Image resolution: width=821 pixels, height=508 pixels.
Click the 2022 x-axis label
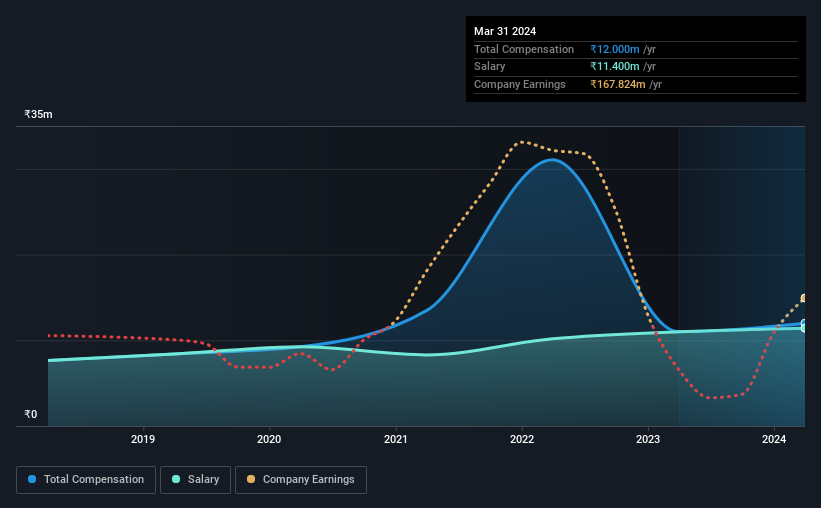(522, 439)
